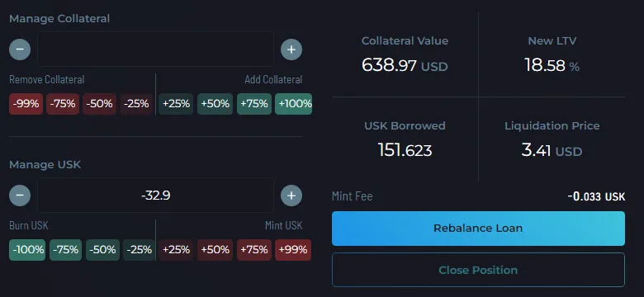Burn 100% of USK

(x=27, y=250)
